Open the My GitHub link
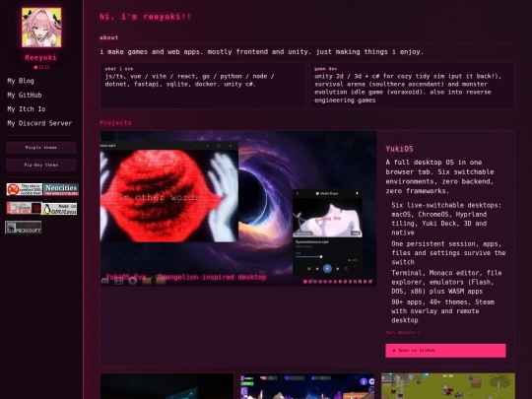Image resolution: width=532 pixels, height=399 pixels. pos(25,95)
